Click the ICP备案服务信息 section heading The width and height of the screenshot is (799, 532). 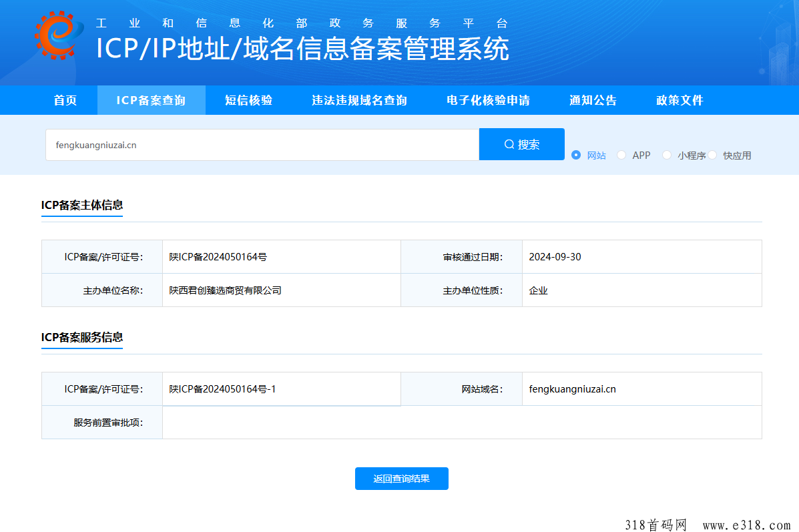tap(82, 337)
